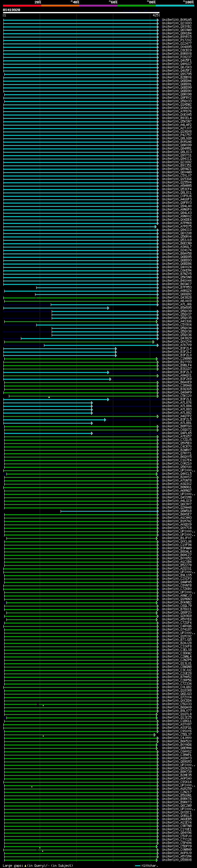Screen dimensions: 197x868
Task: Select UniRef100_C5YL07 entry
Action: pos(177,176)
